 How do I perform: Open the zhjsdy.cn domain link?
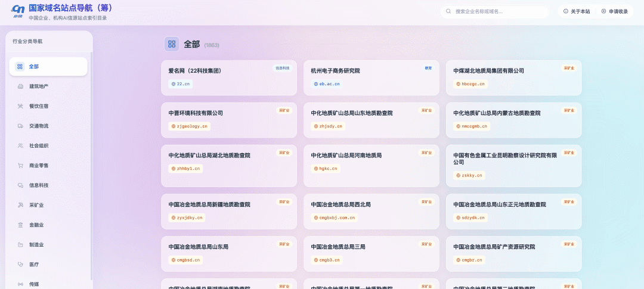[x=328, y=126]
